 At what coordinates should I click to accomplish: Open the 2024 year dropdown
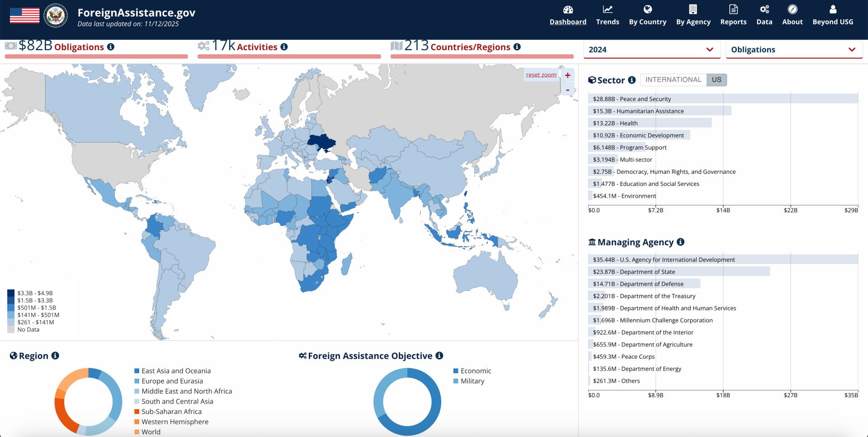point(651,50)
